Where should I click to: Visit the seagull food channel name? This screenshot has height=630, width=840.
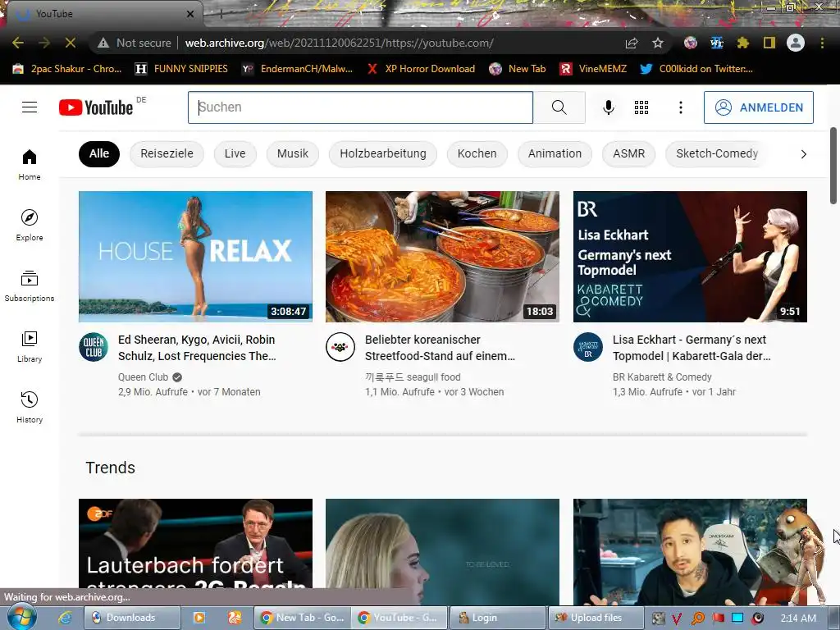click(413, 377)
